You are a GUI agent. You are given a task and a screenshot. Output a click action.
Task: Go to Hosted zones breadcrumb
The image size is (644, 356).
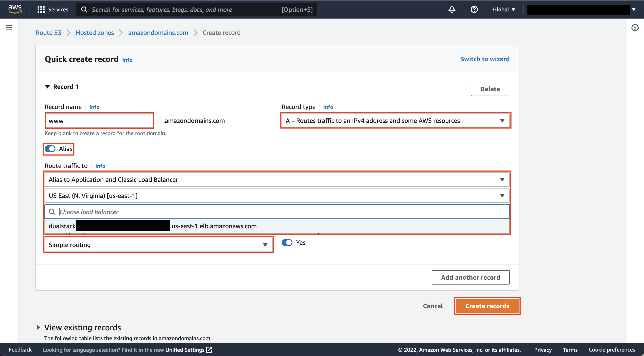(x=95, y=33)
